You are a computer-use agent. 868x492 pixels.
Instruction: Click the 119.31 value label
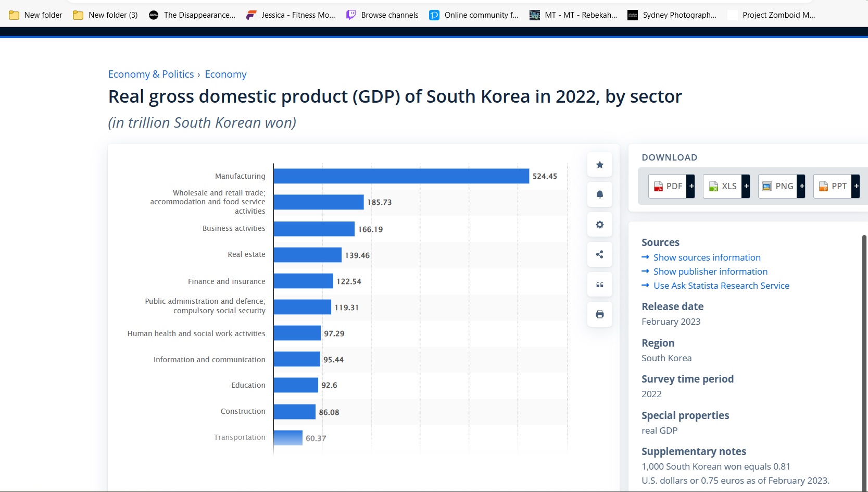[x=346, y=308]
